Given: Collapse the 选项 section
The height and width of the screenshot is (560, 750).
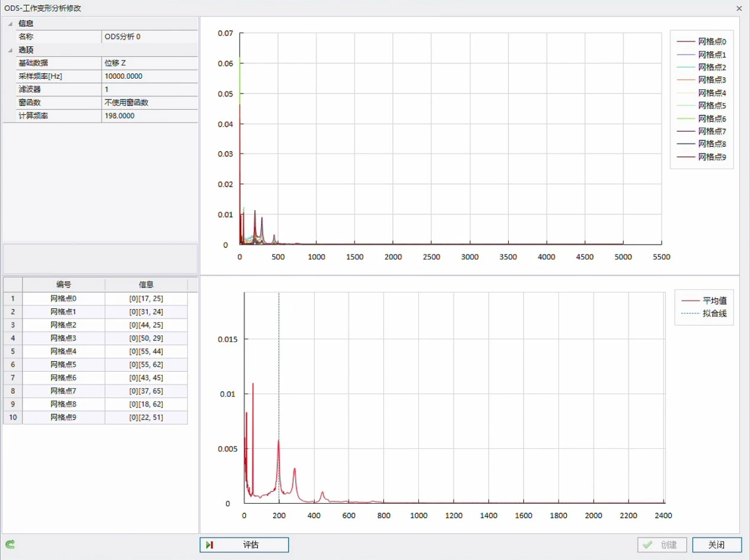Looking at the screenshot, I should (10, 50).
